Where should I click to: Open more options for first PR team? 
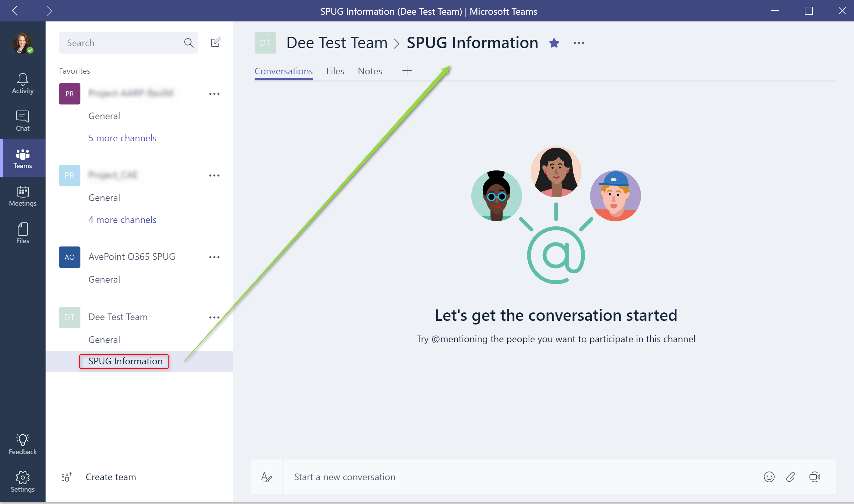click(x=214, y=94)
